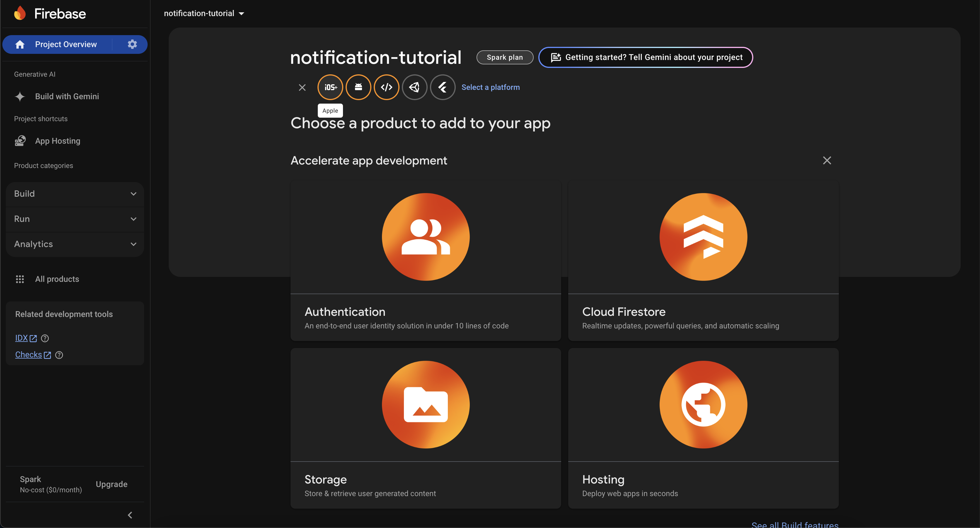
Task: Open project settings gear icon
Action: (132, 44)
